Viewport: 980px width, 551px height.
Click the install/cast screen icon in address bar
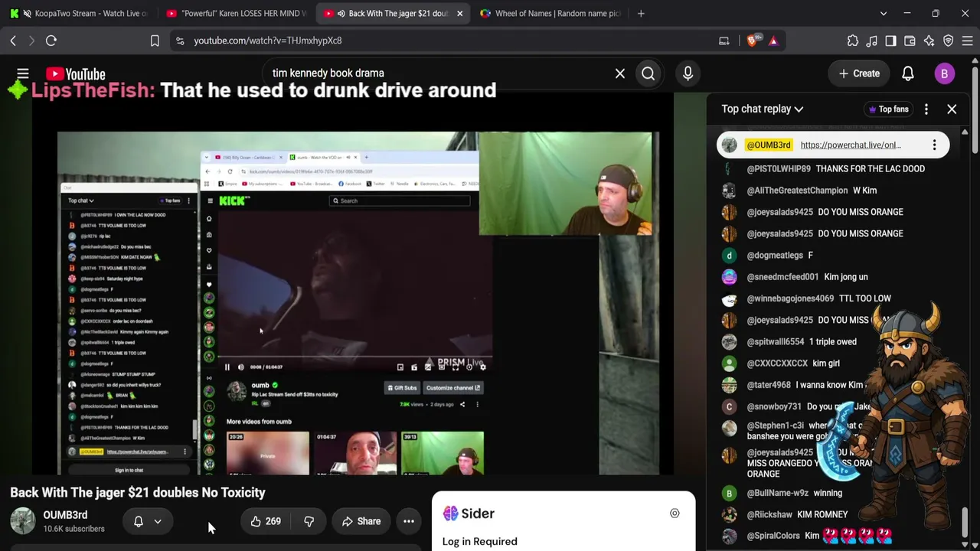(x=724, y=41)
